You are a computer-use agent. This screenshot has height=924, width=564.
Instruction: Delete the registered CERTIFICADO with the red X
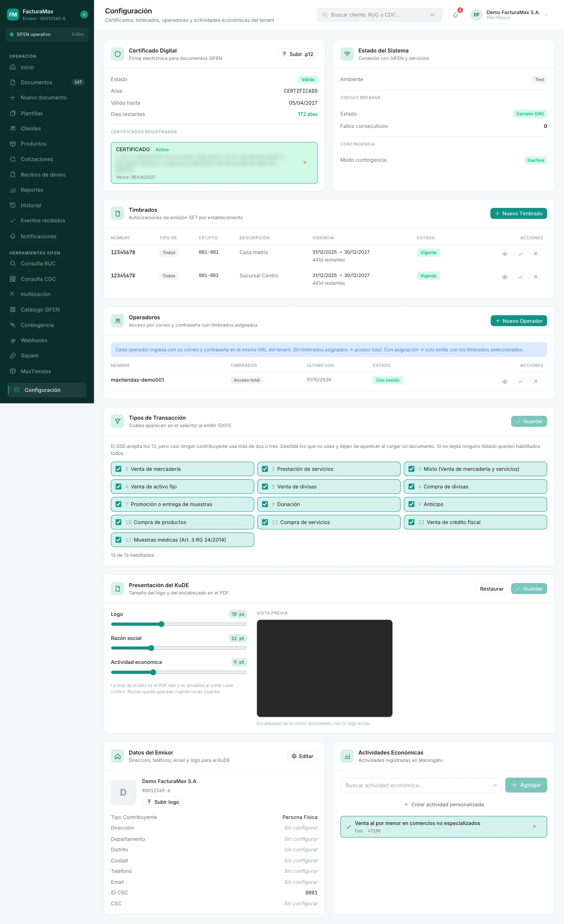(305, 162)
